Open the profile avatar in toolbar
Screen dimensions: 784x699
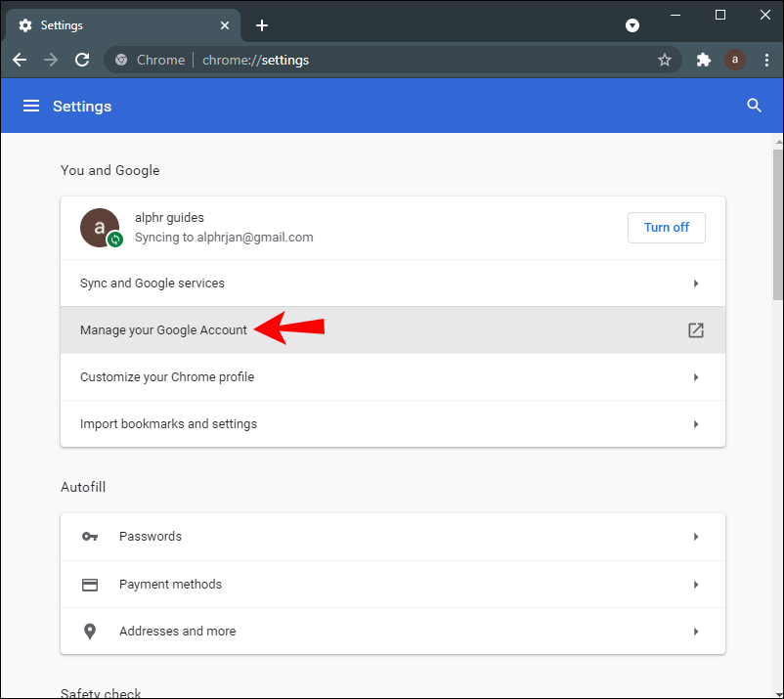click(734, 60)
